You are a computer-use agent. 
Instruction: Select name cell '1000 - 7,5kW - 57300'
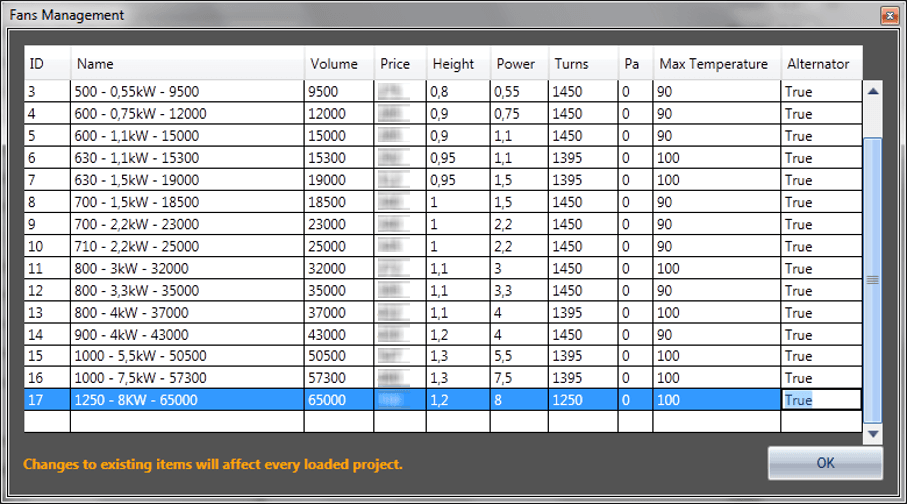pos(187,378)
